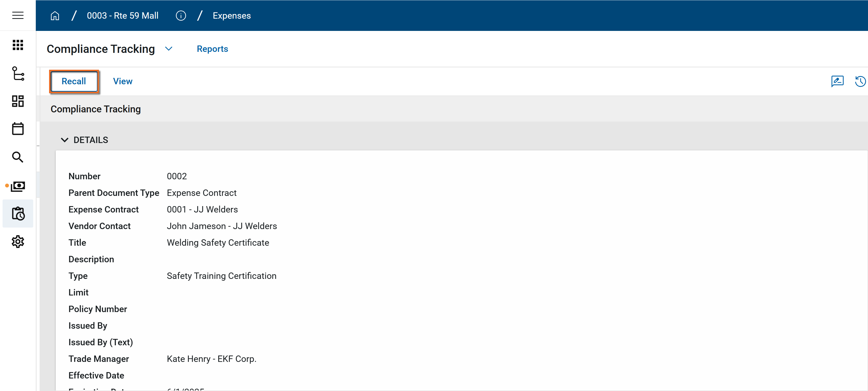Click the View menu item
This screenshot has height=391, width=868.
click(x=123, y=81)
